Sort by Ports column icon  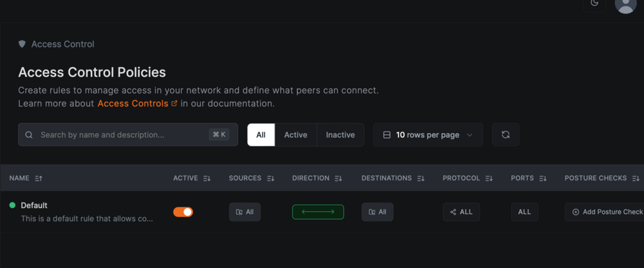click(x=543, y=178)
